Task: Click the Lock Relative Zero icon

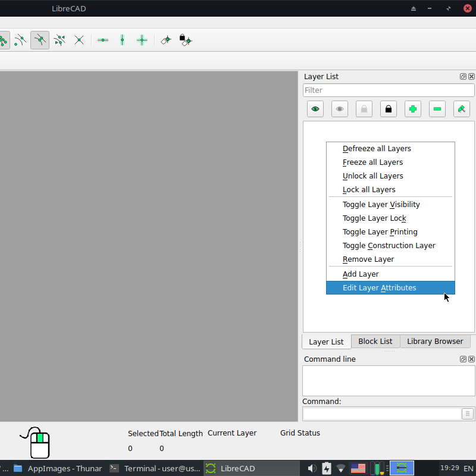Action: pyautogui.click(x=186, y=40)
